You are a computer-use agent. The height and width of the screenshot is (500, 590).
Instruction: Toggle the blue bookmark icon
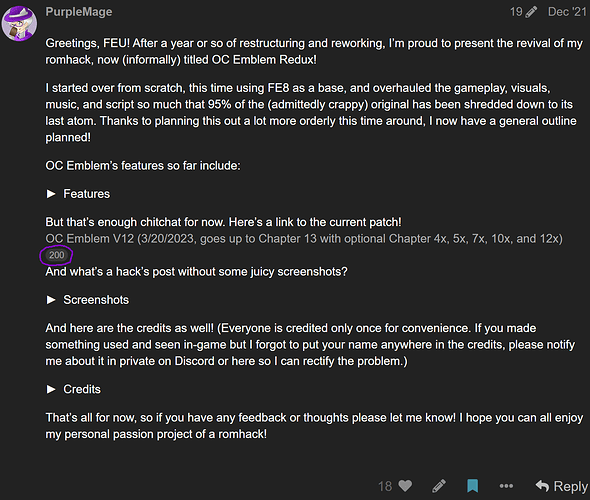[x=473, y=486]
